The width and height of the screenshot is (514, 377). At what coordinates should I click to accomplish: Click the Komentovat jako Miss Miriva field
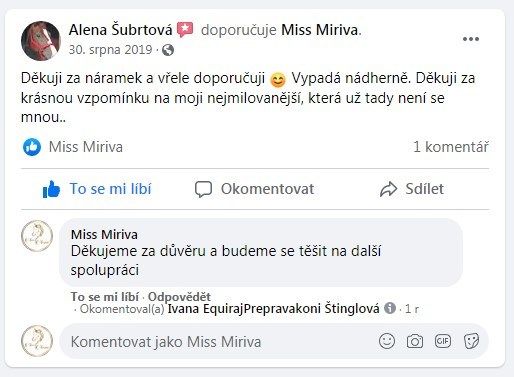[x=274, y=342]
